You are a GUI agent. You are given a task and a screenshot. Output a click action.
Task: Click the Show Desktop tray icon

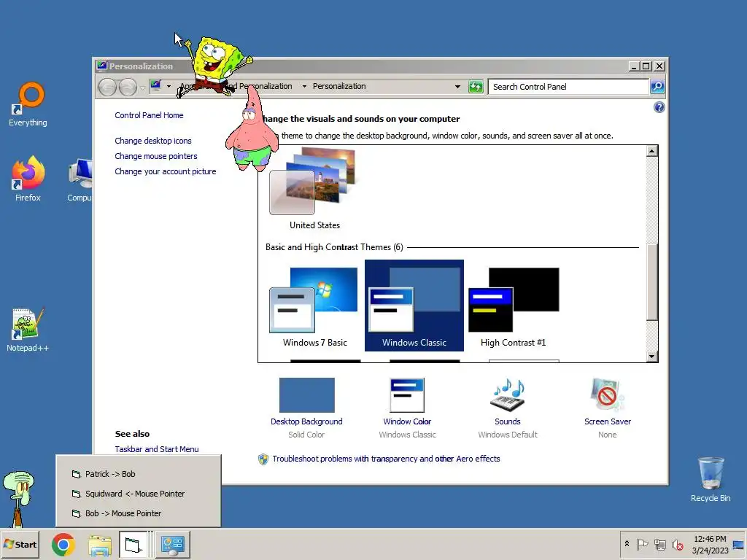coord(739,545)
